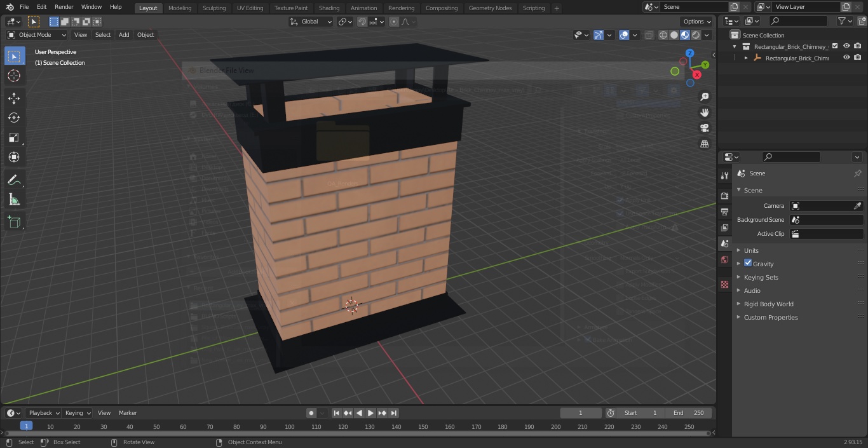The image size is (868, 448).
Task: Collapse the Rectangular_Brick_Chimney collection tree
Action: 735,46
